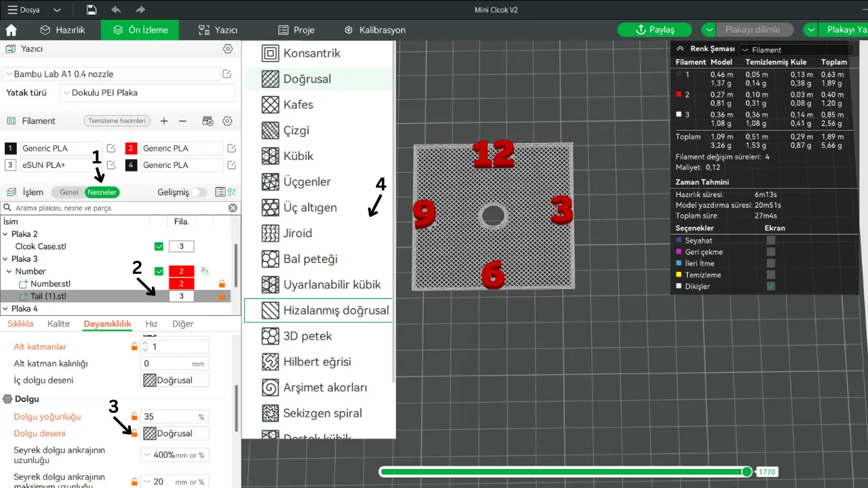The image size is (868, 488).
Task: Open the Proje tab
Action: pos(296,30)
